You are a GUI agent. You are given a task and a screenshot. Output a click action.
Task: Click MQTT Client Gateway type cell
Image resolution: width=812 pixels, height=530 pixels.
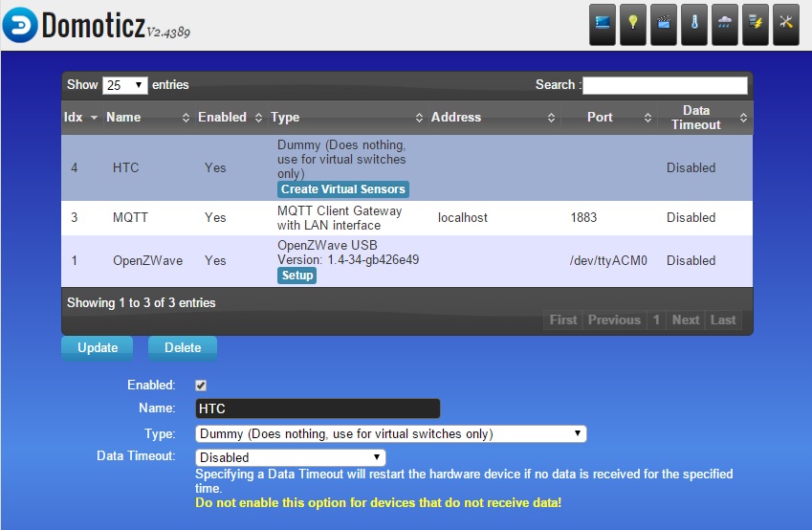pos(340,218)
